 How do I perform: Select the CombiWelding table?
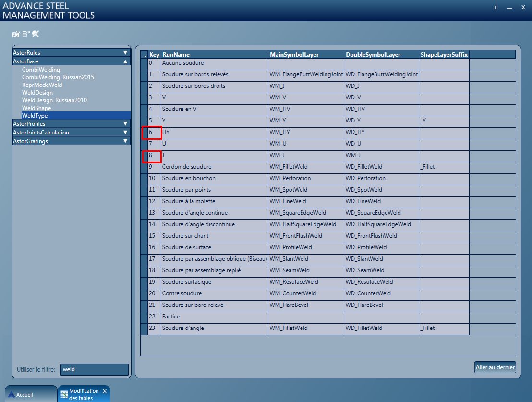[x=41, y=70]
